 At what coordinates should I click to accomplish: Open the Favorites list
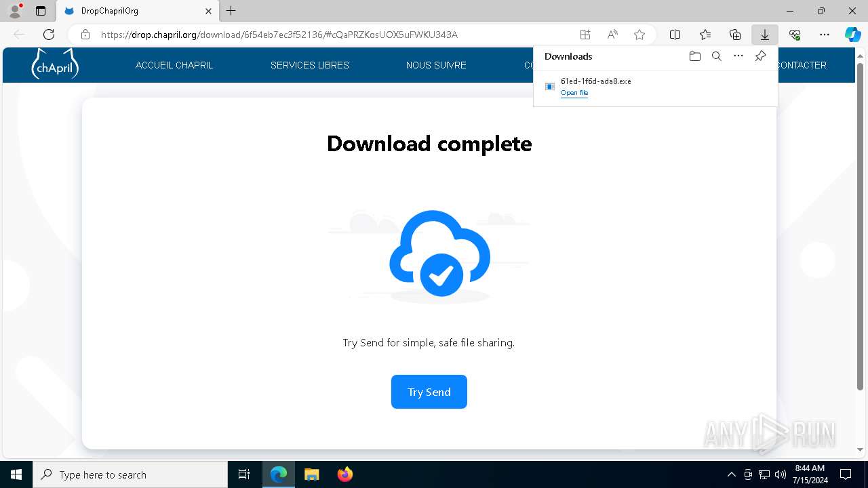(x=705, y=35)
